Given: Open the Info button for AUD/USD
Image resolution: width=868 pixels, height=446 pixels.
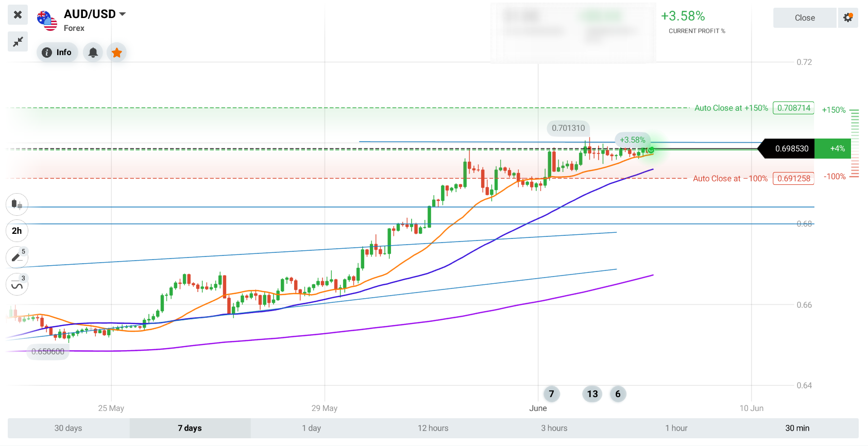Looking at the screenshot, I should coord(57,53).
